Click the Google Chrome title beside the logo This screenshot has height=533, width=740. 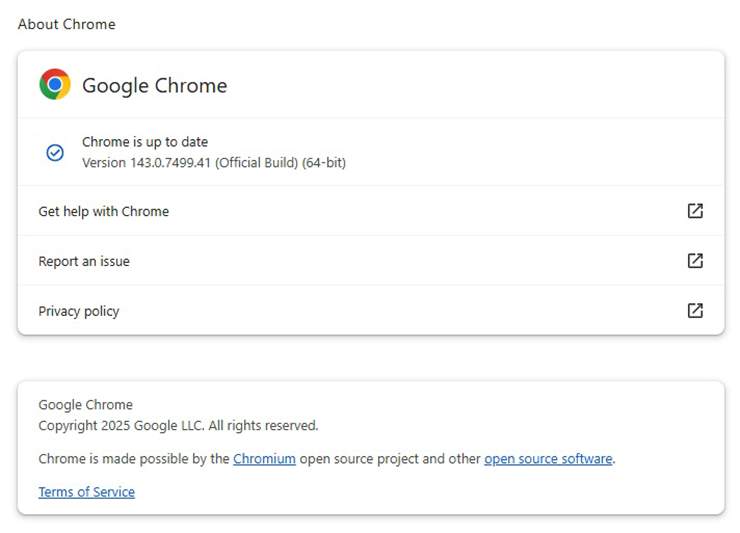(x=155, y=86)
